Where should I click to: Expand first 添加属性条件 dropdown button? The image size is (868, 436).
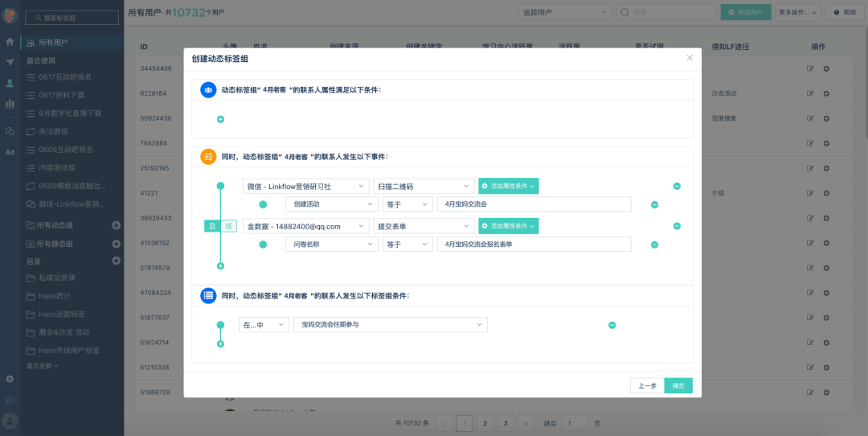(x=508, y=186)
